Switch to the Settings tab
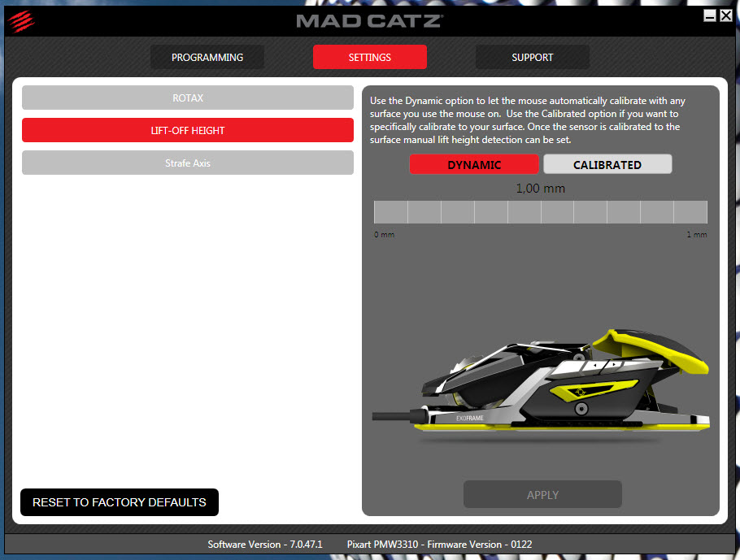Image resolution: width=740 pixels, height=560 pixels. [370, 57]
